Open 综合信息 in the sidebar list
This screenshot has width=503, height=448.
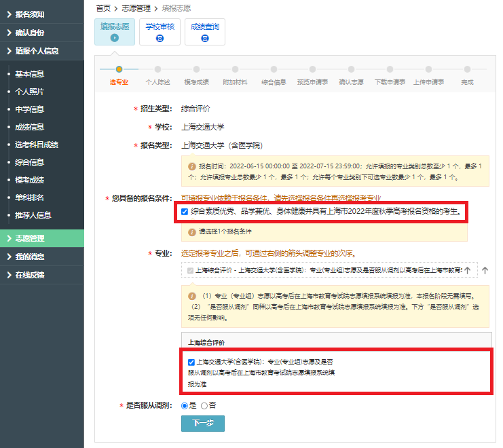coord(29,162)
